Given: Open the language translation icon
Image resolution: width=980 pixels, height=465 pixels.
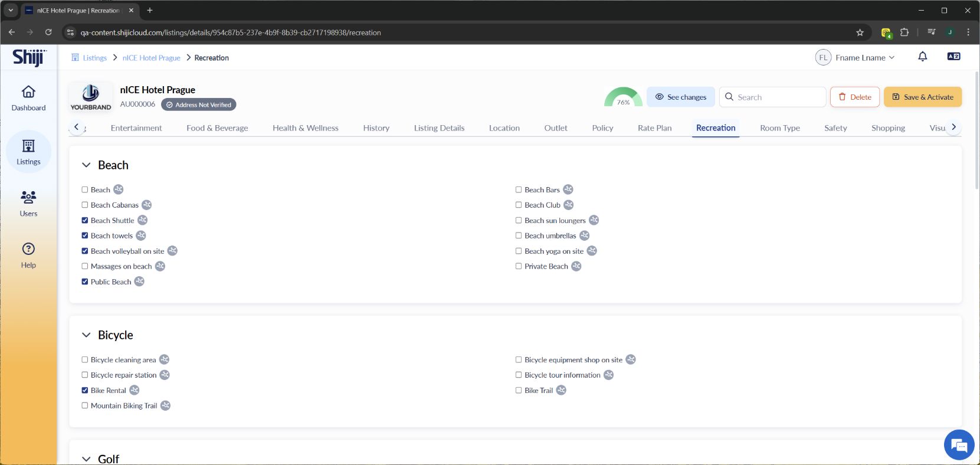Looking at the screenshot, I should (953, 57).
